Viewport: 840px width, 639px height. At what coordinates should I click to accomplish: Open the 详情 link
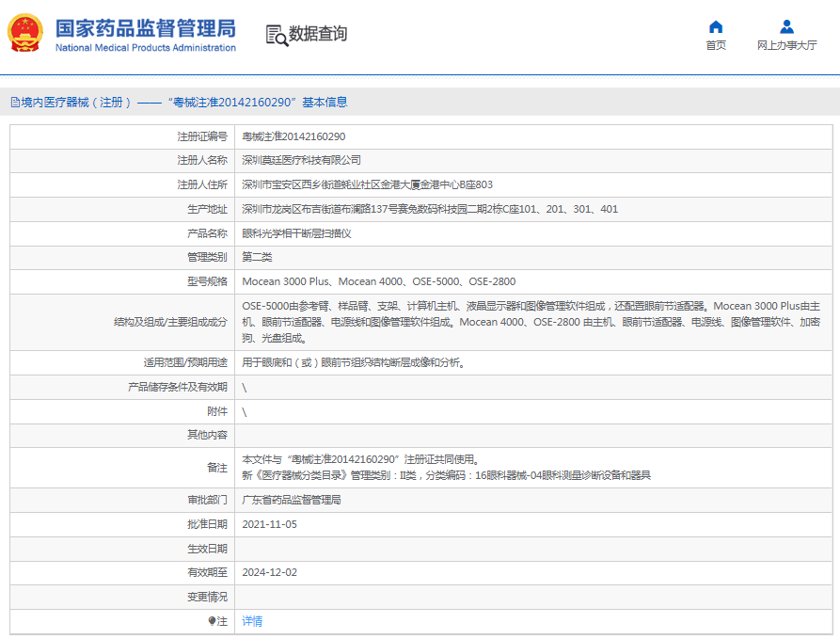click(x=252, y=621)
